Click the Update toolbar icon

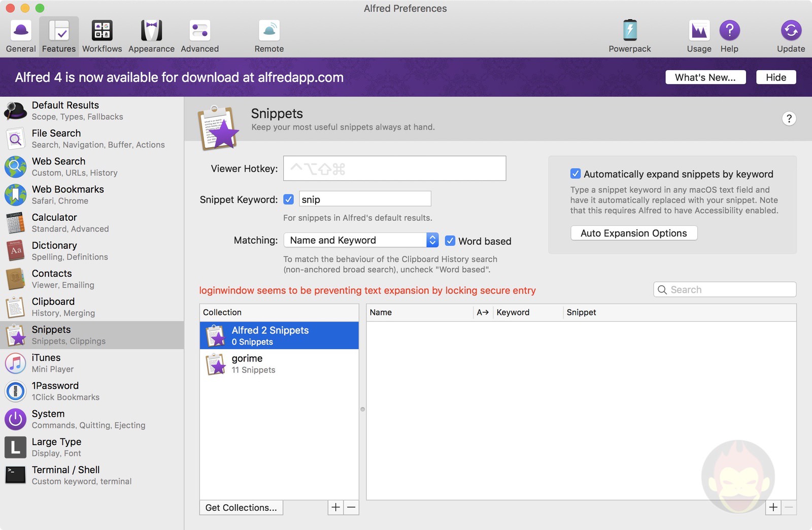791,37
